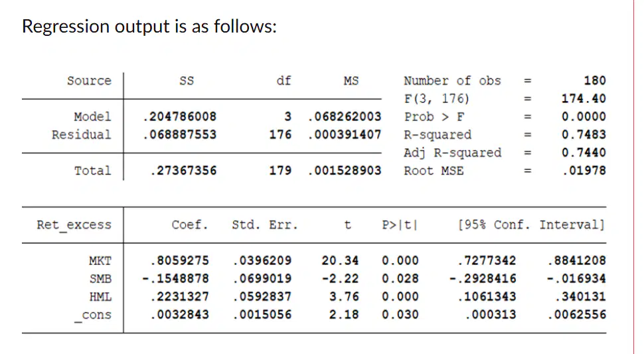Screen dimensions: 644x354
Task: Select the MKT upper bound .8841208
Action: click(577, 261)
